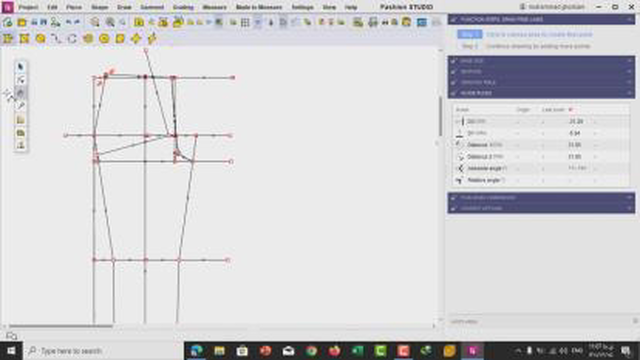Open the Grading menu
Image resolution: width=640 pixels, height=360 pixels.
tap(183, 7)
